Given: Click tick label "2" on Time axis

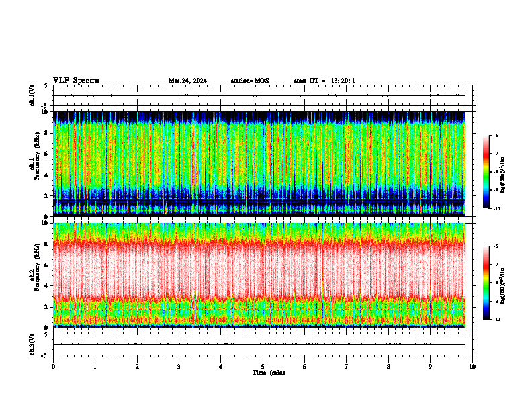Looking at the screenshot, I should (137, 367).
